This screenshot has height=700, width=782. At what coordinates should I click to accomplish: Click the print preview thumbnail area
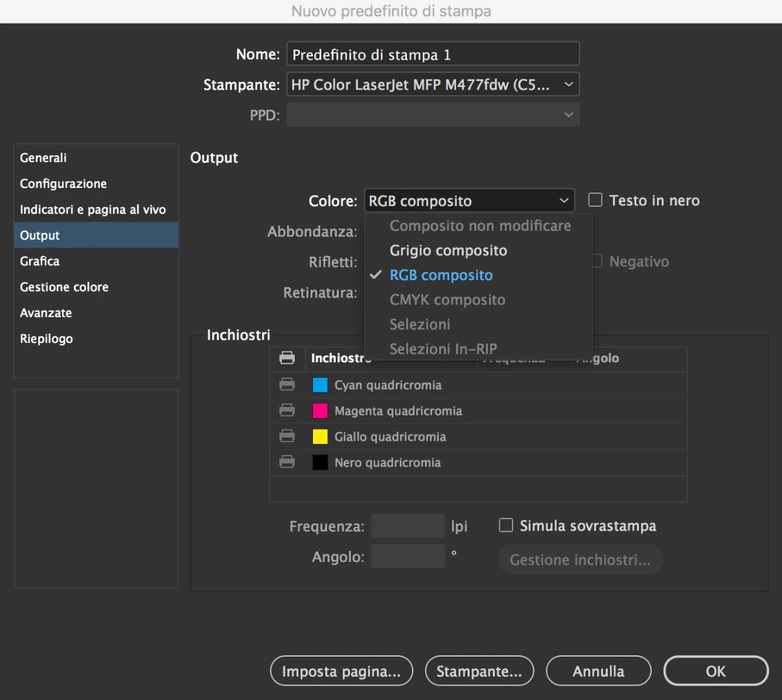click(x=96, y=489)
